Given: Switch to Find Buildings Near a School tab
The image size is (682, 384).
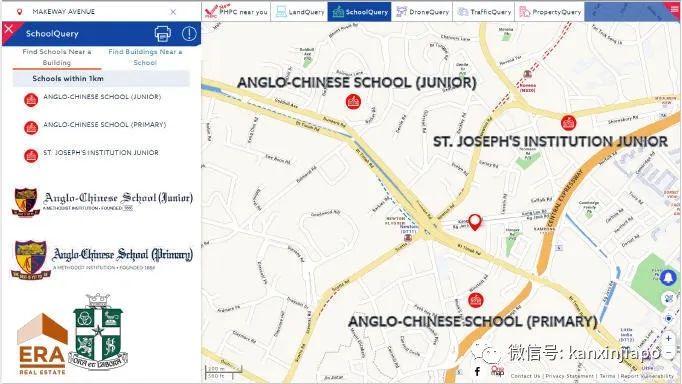Looking at the screenshot, I should click(145, 57).
